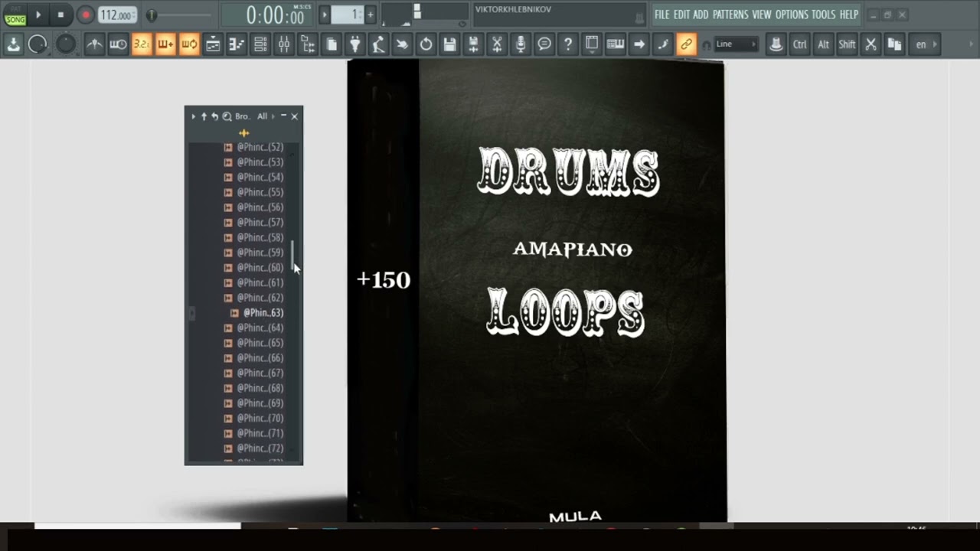Toggle the 3-2-1 countdown before recording
The image size is (980, 551).
tap(142, 44)
